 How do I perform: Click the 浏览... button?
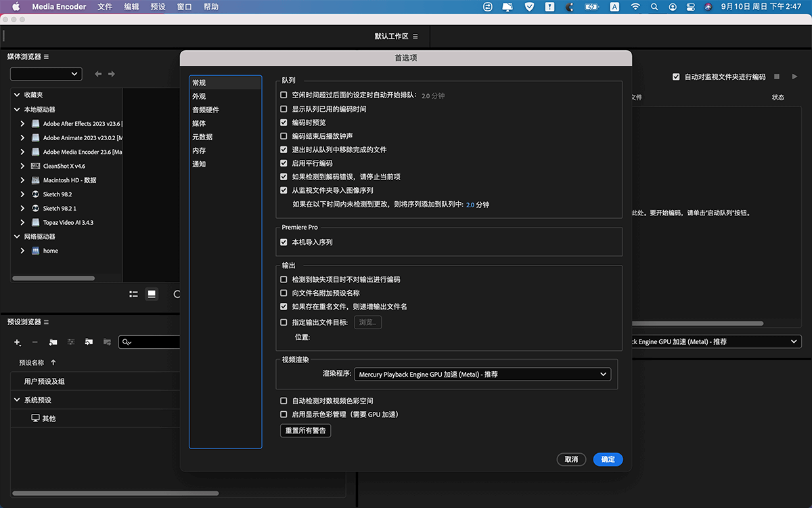tap(368, 322)
